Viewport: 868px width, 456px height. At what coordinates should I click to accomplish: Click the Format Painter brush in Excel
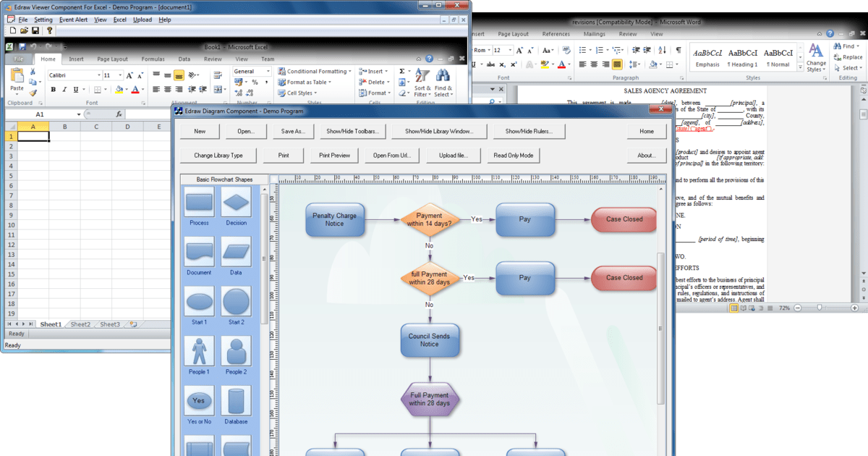tap(33, 93)
